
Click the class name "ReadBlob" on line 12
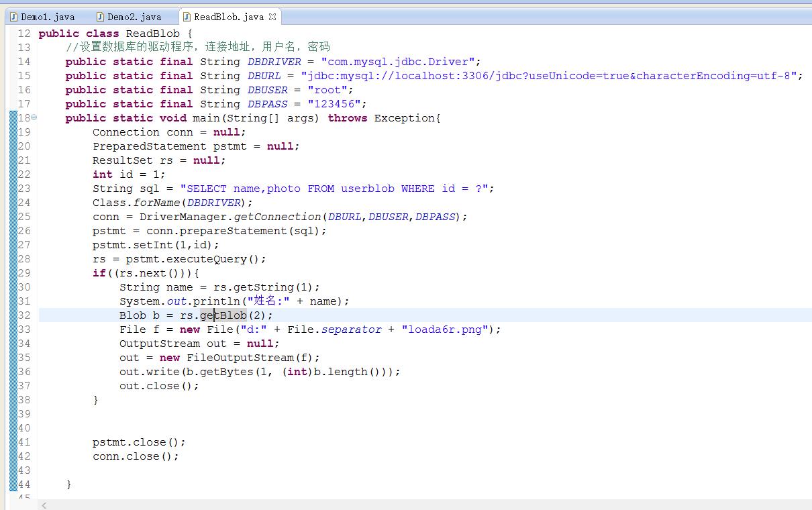click(152, 34)
